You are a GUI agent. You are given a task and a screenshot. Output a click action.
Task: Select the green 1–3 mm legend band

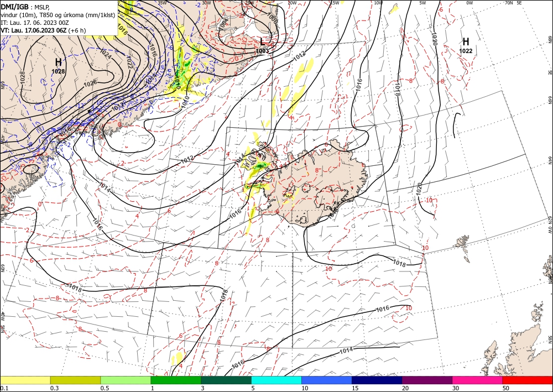(x=176, y=380)
